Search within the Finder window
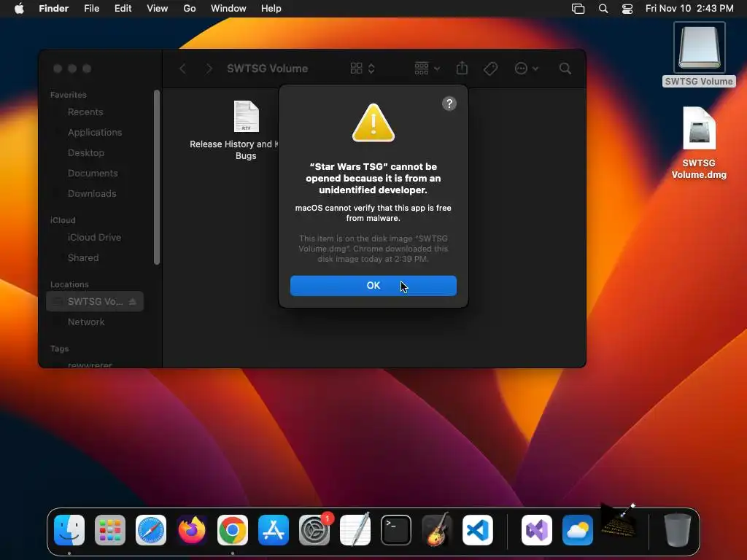The image size is (747, 560). 565,69
